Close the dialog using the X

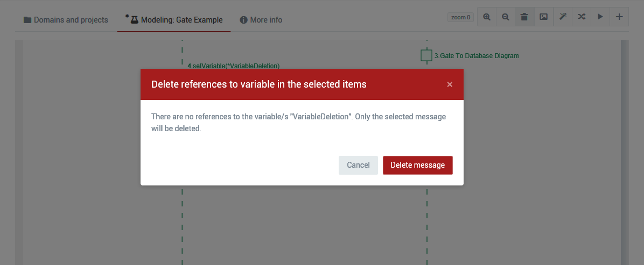pyautogui.click(x=450, y=84)
